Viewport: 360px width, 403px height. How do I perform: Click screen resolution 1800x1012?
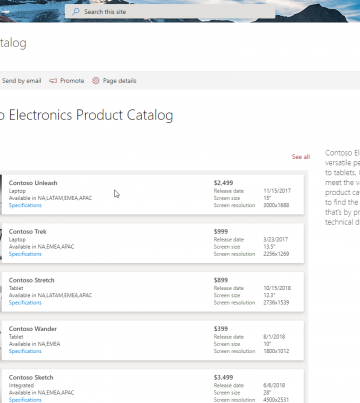click(x=276, y=351)
